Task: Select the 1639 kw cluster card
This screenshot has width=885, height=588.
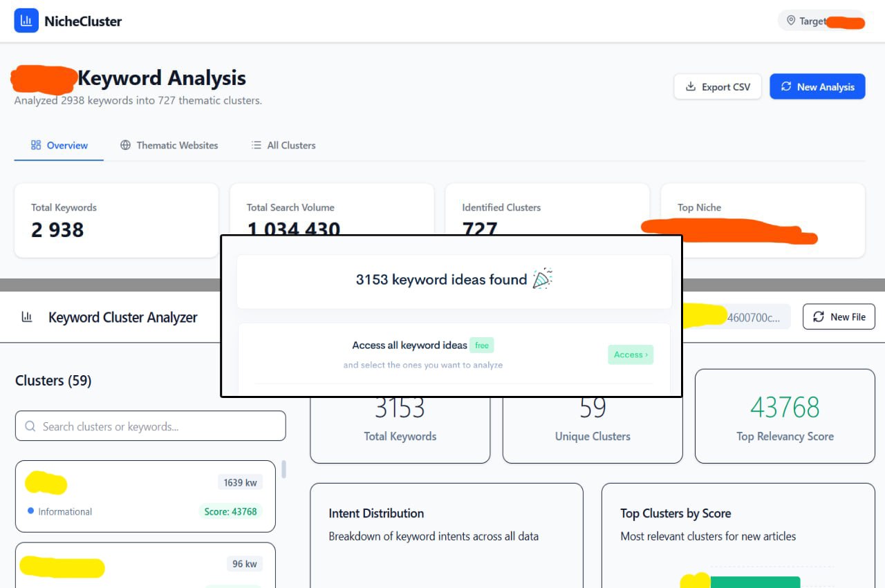Action: pos(145,496)
